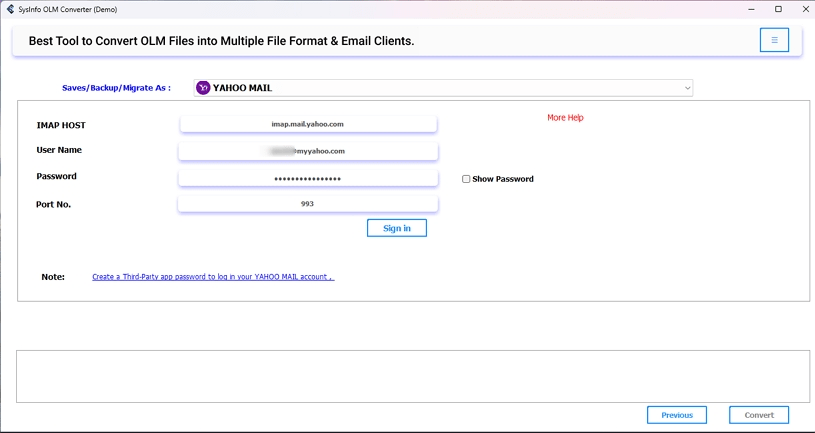815x433 pixels.
Task: Click the Sign in button
Action: click(x=397, y=228)
